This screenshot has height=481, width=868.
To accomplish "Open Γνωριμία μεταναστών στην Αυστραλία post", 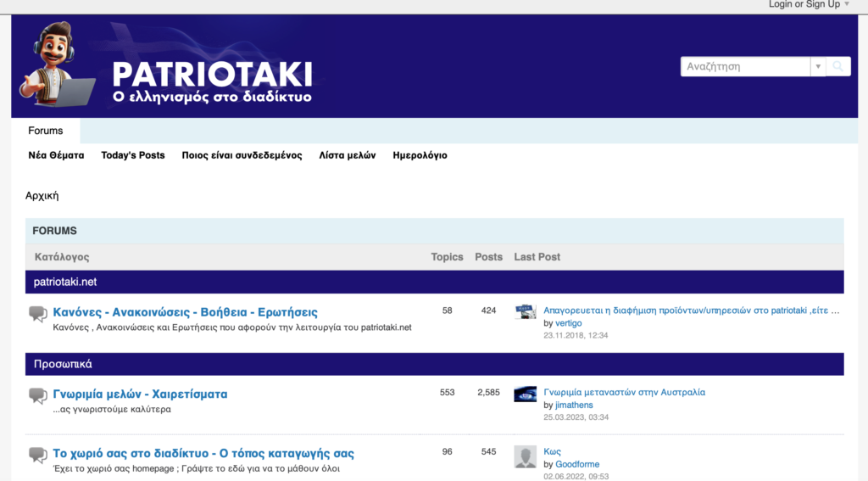I will point(624,392).
